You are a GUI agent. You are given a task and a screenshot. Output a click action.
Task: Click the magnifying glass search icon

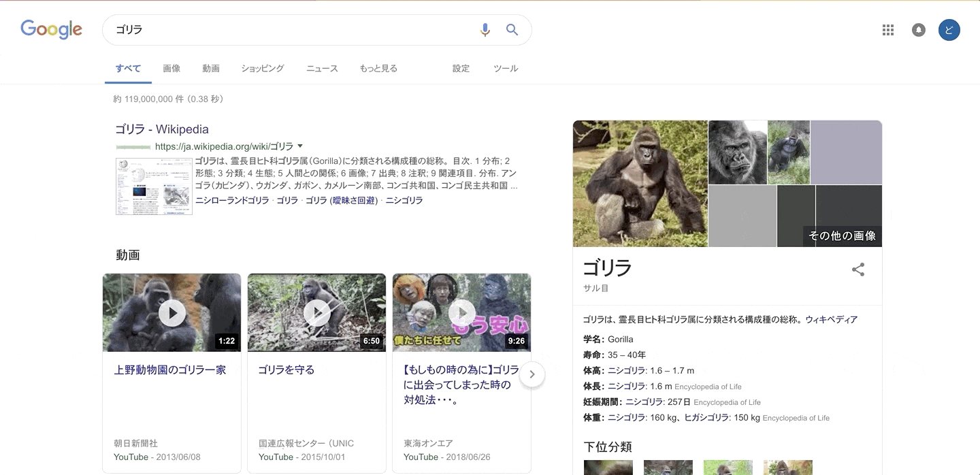pyautogui.click(x=512, y=30)
